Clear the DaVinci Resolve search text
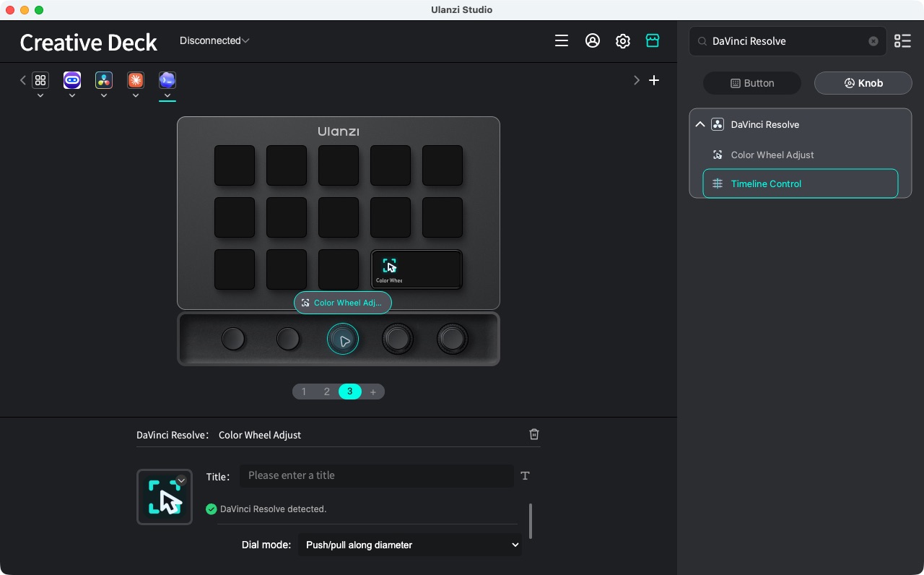Viewport: 924px width, 575px height. [x=873, y=41]
